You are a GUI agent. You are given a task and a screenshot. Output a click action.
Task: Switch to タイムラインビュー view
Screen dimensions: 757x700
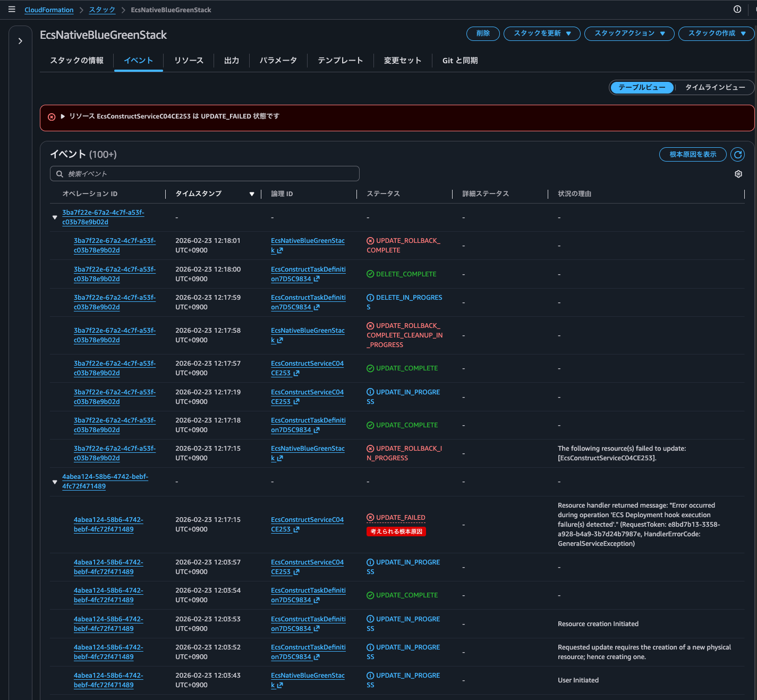(x=715, y=87)
